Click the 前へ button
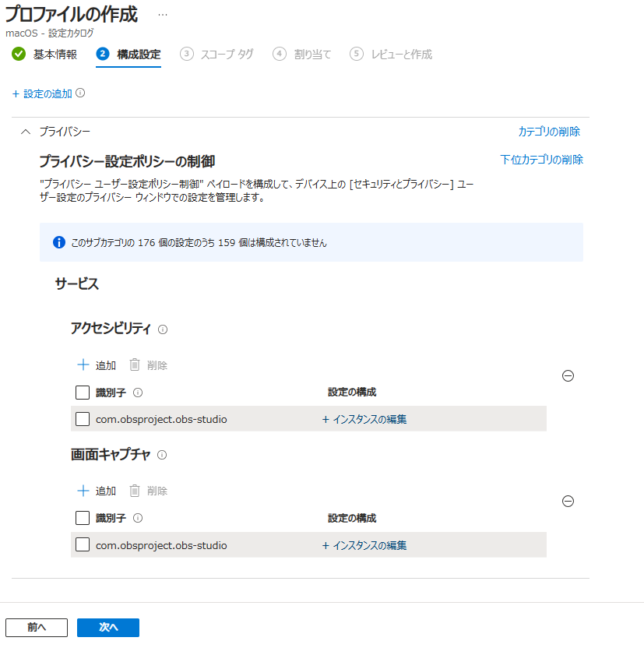The height and width of the screenshot is (648, 644). (37, 627)
